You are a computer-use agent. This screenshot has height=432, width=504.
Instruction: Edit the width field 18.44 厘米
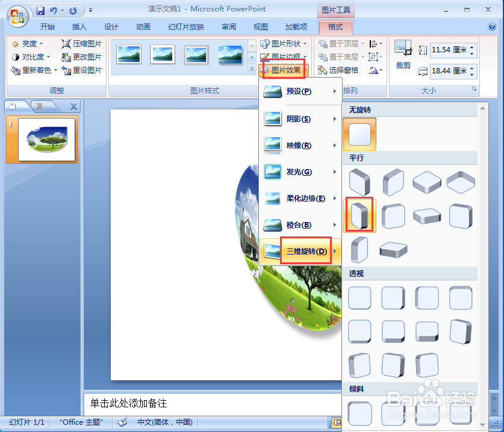(x=449, y=71)
